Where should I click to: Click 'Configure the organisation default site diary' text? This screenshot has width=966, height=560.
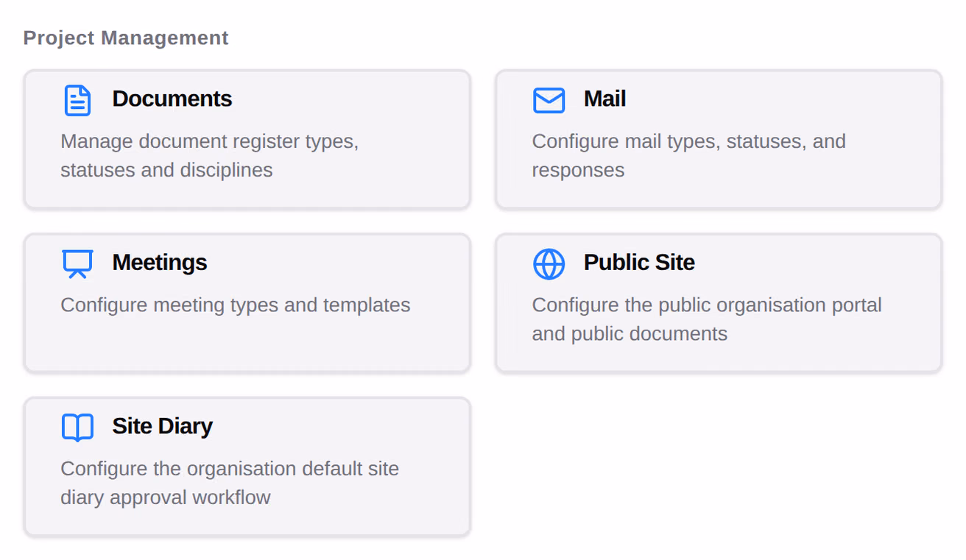230,483
